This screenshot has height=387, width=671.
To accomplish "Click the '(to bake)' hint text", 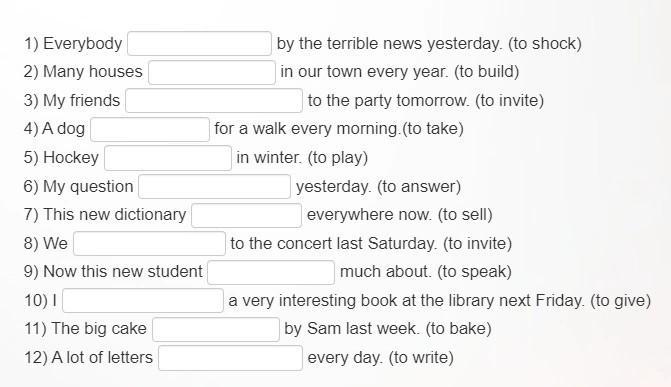I will click(458, 329).
